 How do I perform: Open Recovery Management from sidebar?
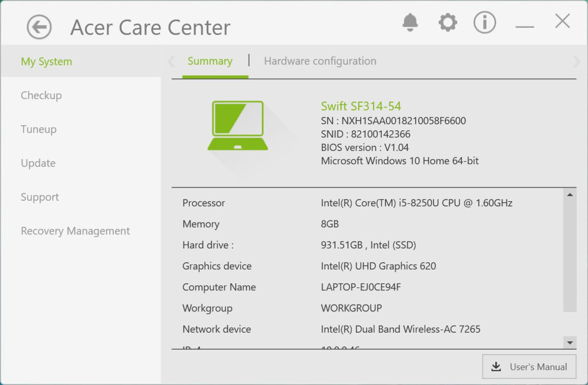(x=75, y=231)
